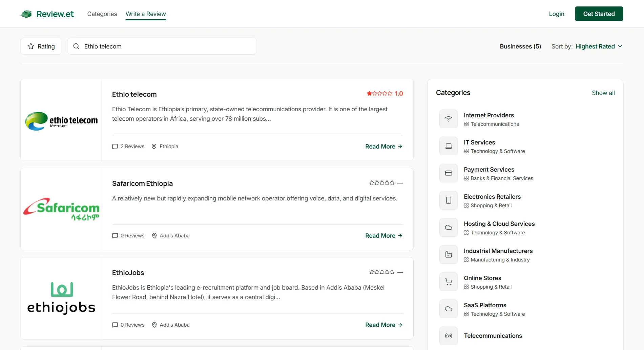Click the location pin on EthioJobs card
644x350 pixels.
154,325
